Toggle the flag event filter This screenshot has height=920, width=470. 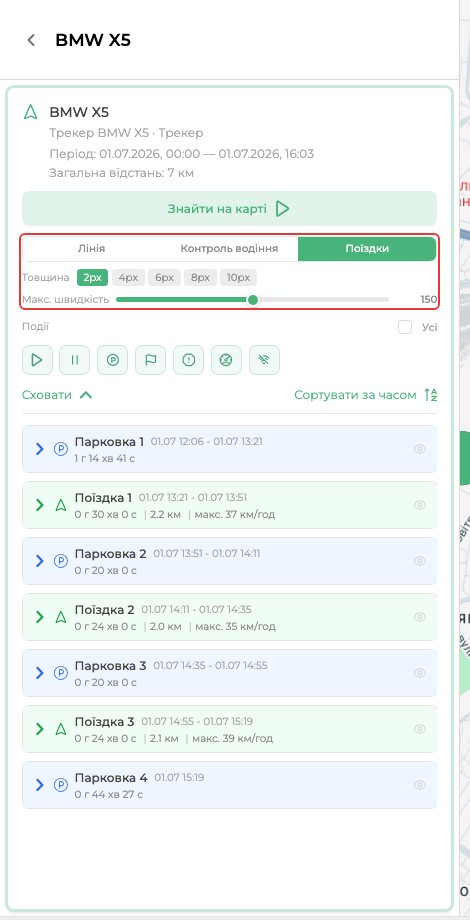coord(150,360)
